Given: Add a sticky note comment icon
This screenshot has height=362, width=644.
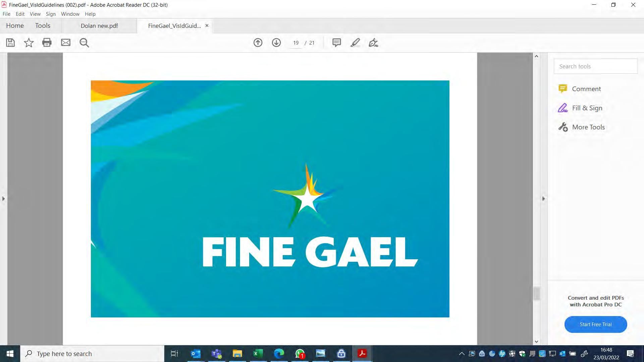Looking at the screenshot, I should tap(336, 43).
